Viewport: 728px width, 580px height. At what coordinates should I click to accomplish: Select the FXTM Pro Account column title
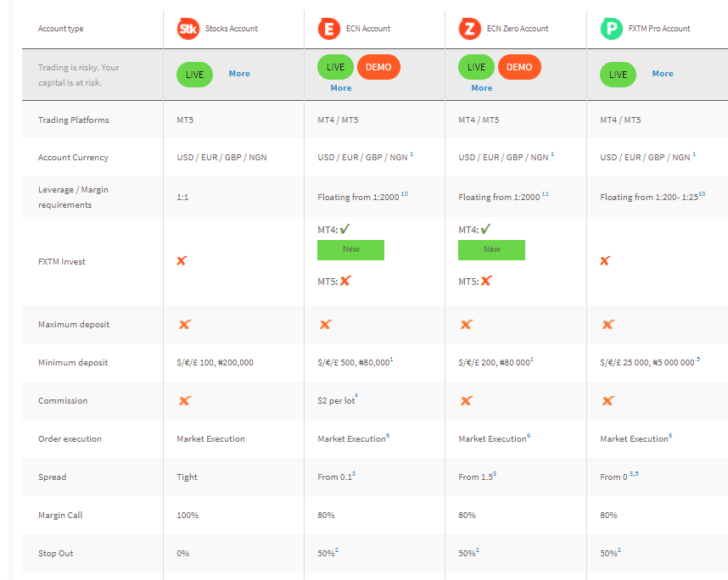click(659, 29)
